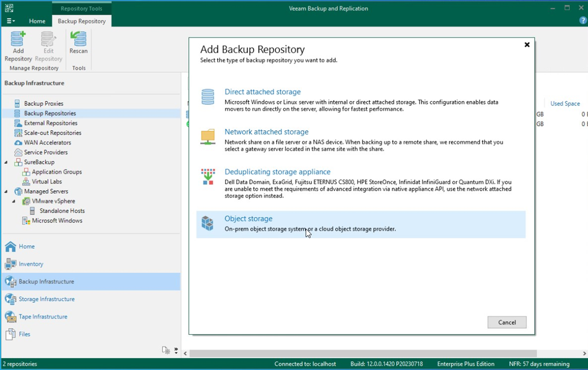Click the Standalone Hosts icon
This screenshot has height=370, width=588.
(x=32, y=211)
